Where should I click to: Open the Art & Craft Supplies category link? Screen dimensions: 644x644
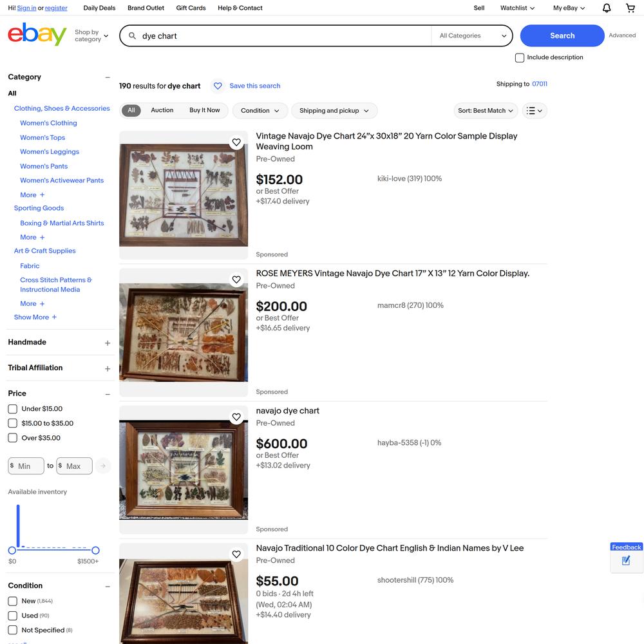click(45, 251)
